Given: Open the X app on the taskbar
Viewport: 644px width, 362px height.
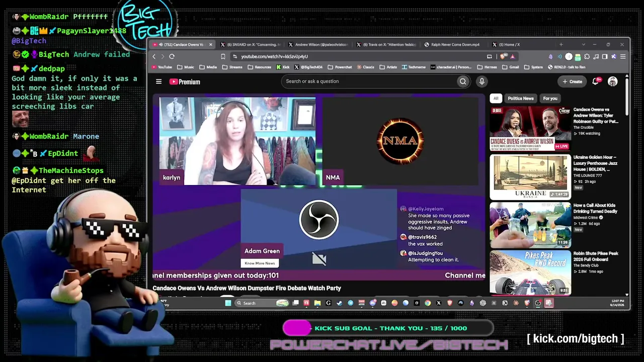Looking at the screenshot, I should (x=439, y=303).
